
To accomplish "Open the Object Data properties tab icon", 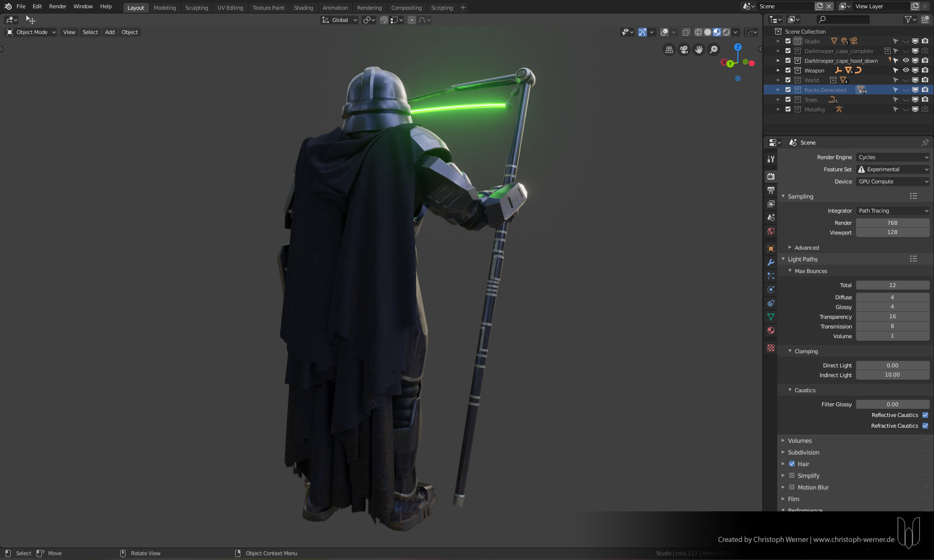I will tap(771, 316).
